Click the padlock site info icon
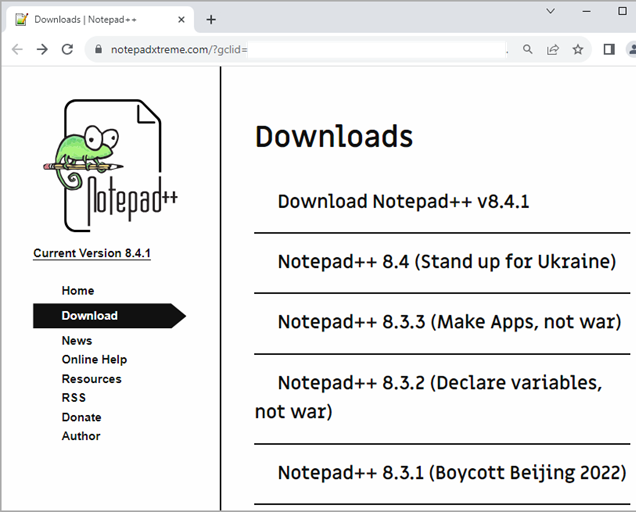This screenshot has height=512, width=636. [x=97, y=49]
